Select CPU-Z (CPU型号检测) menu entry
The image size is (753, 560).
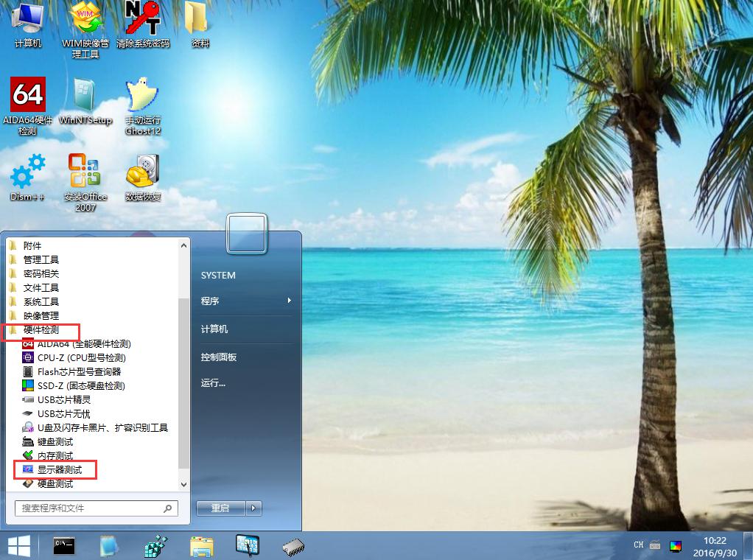click(x=81, y=358)
